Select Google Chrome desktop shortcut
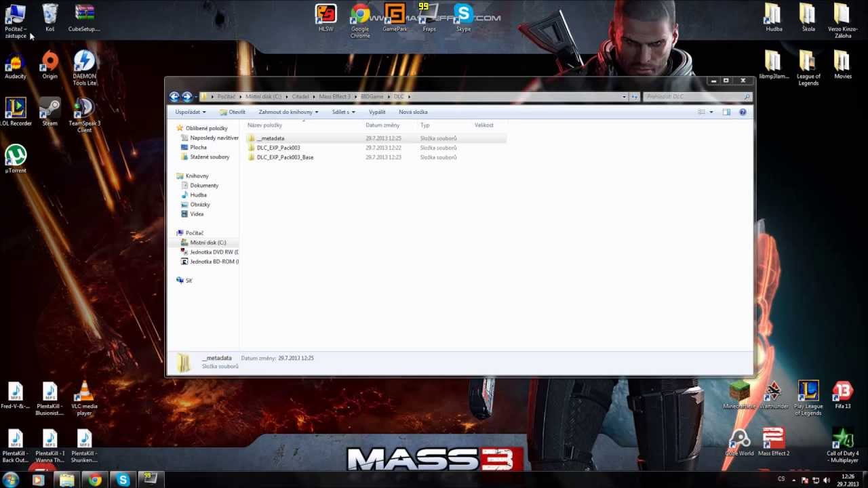Screen dimensions: 868x488 pos(360,20)
